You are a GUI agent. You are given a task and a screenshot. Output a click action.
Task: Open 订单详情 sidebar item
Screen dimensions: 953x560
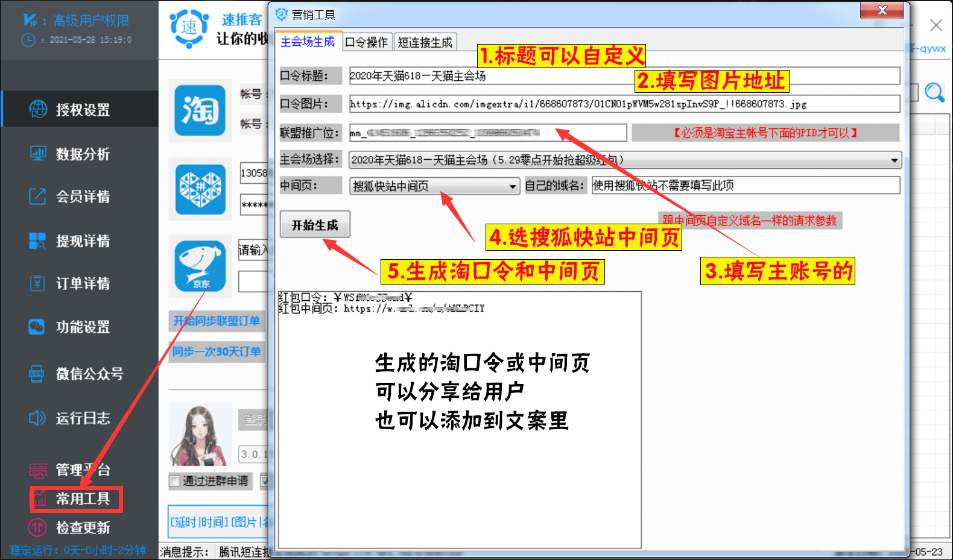[x=70, y=283]
